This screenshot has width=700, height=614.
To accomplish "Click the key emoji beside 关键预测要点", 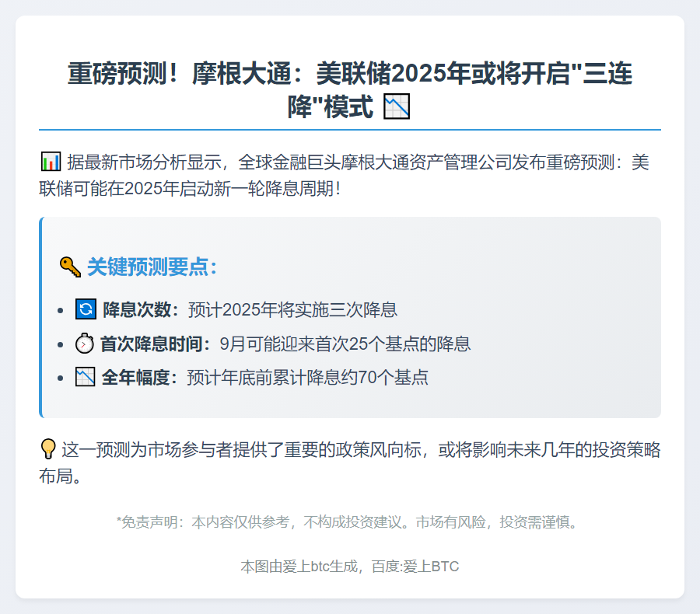I will click(70, 267).
